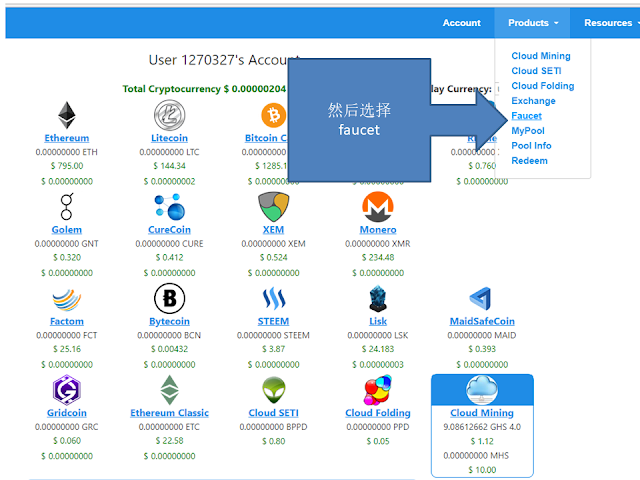Click the STEEM blue waves icon
This screenshot has width=640, height=480.
tap(273, 298)
